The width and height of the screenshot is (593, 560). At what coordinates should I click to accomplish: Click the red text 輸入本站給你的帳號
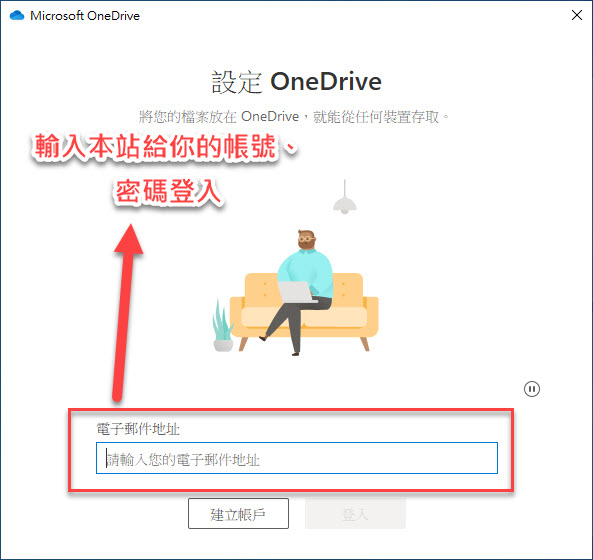coord(155,146)
